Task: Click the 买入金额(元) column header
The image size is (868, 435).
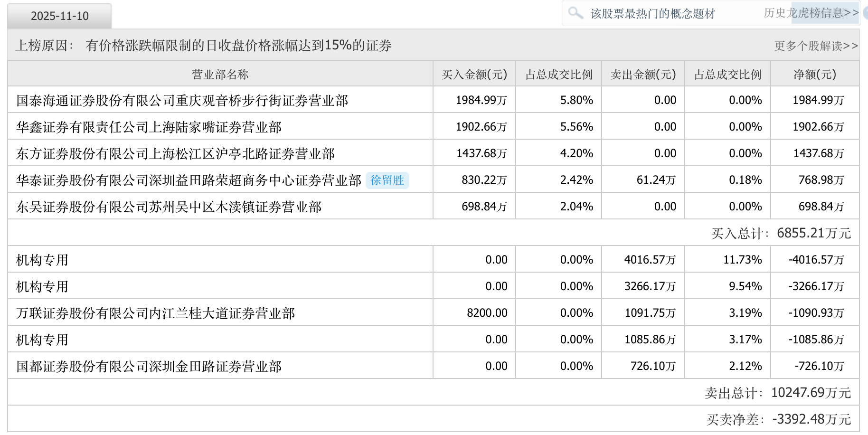Action: click(473, 74)
